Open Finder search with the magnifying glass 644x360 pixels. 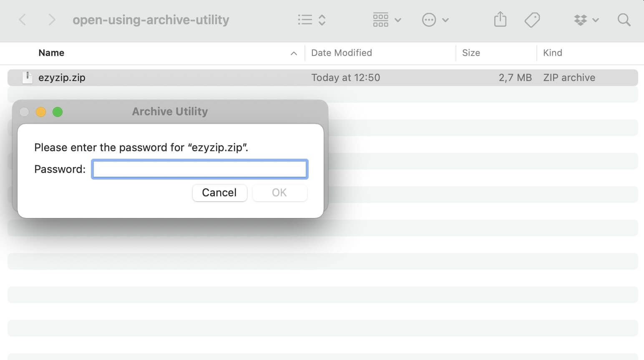[x=624, y=19]
